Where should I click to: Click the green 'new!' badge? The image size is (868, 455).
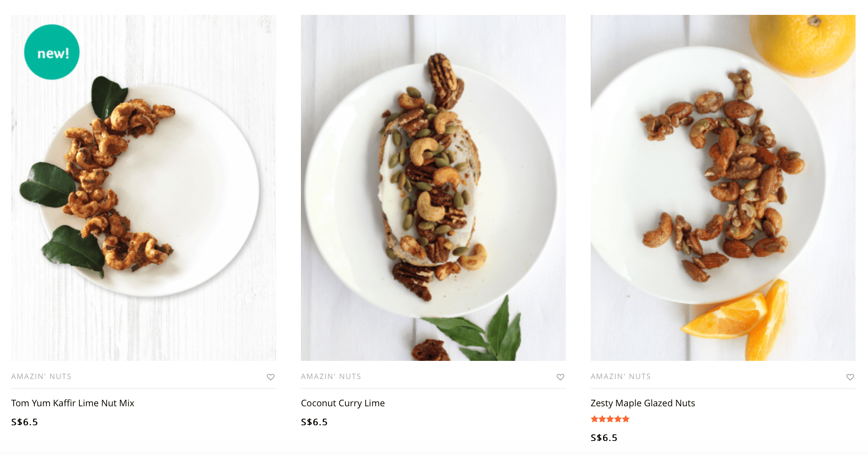(x=52, y=52)
